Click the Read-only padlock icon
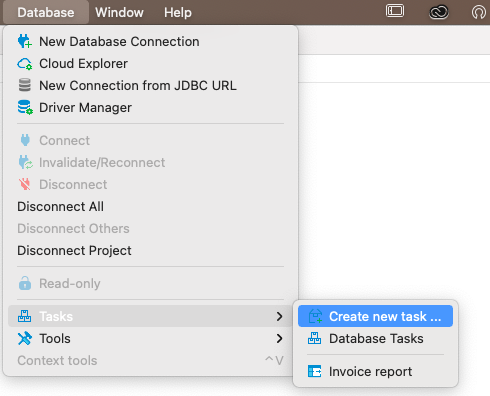 [25, 283]
